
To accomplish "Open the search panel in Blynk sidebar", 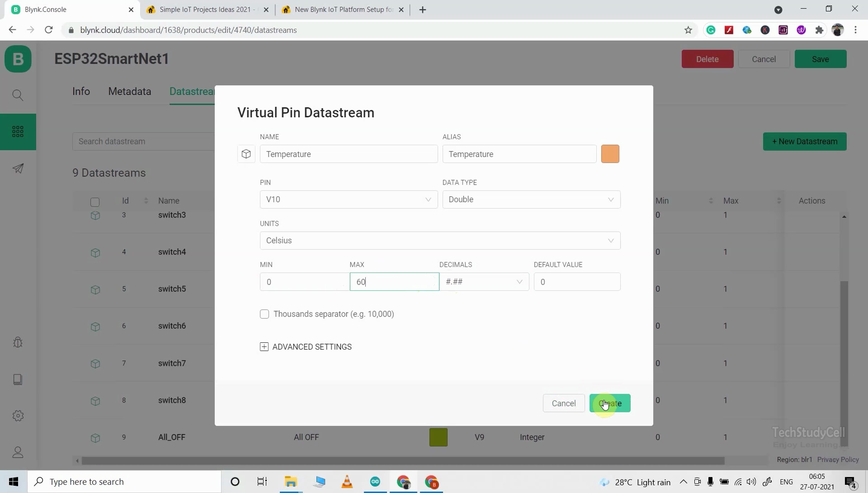I will (x=18, y=95).
